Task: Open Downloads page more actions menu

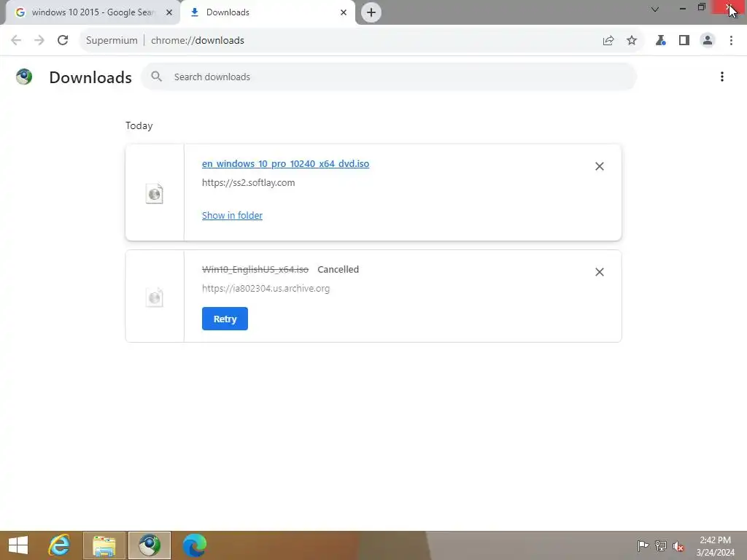Action: tap(722, 77)
